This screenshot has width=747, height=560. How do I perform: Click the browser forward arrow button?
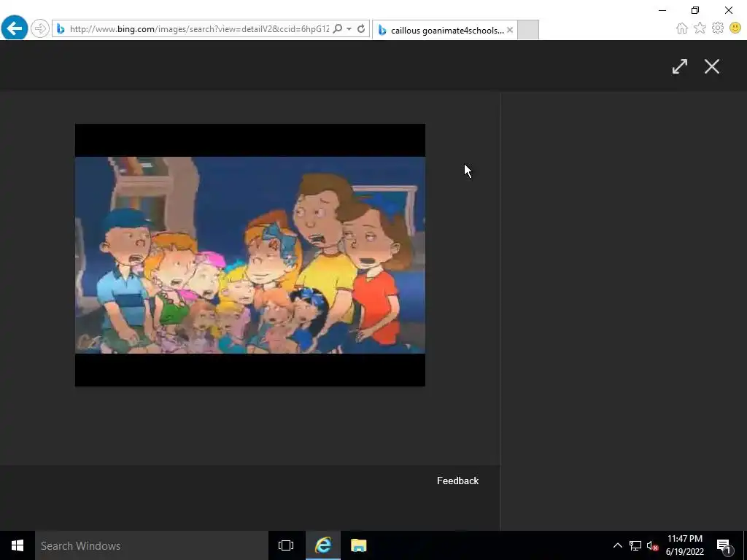[40, 28]
